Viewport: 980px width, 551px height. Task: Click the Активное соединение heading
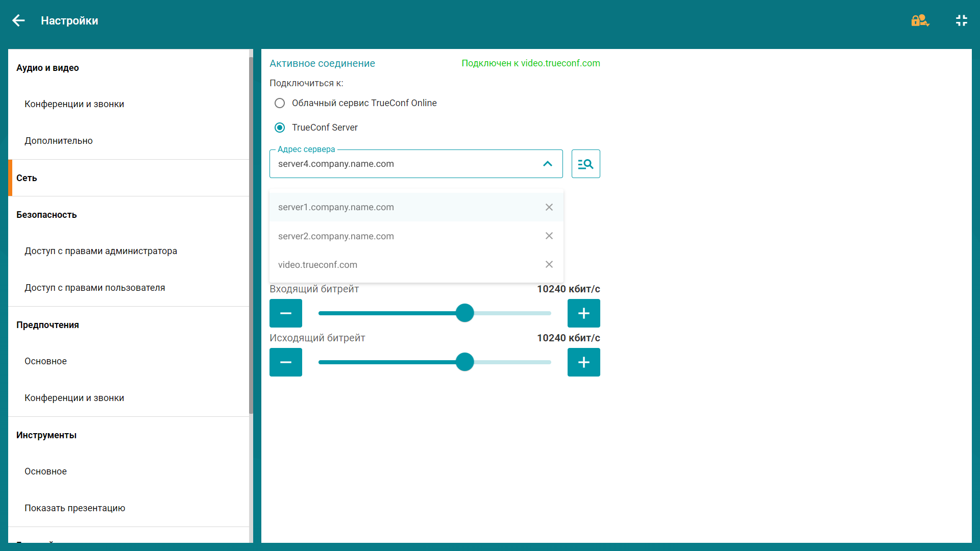322,63
